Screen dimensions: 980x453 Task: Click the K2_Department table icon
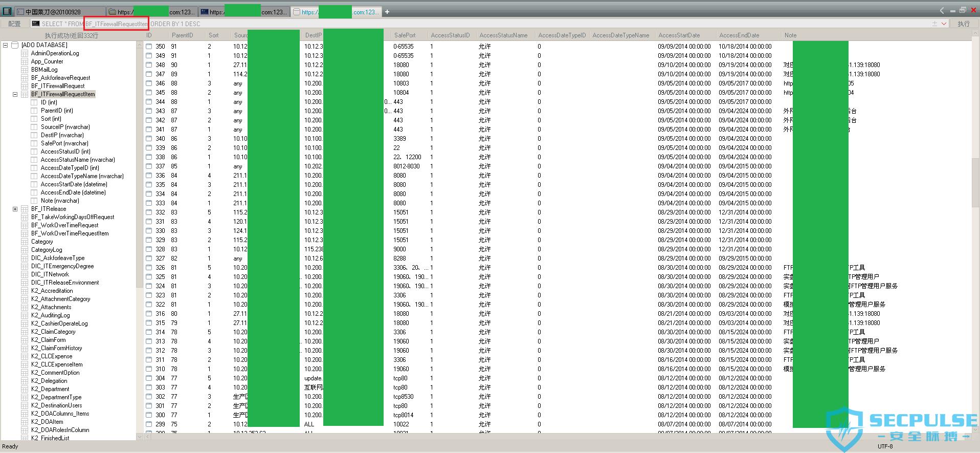click(x=25, y=389)
